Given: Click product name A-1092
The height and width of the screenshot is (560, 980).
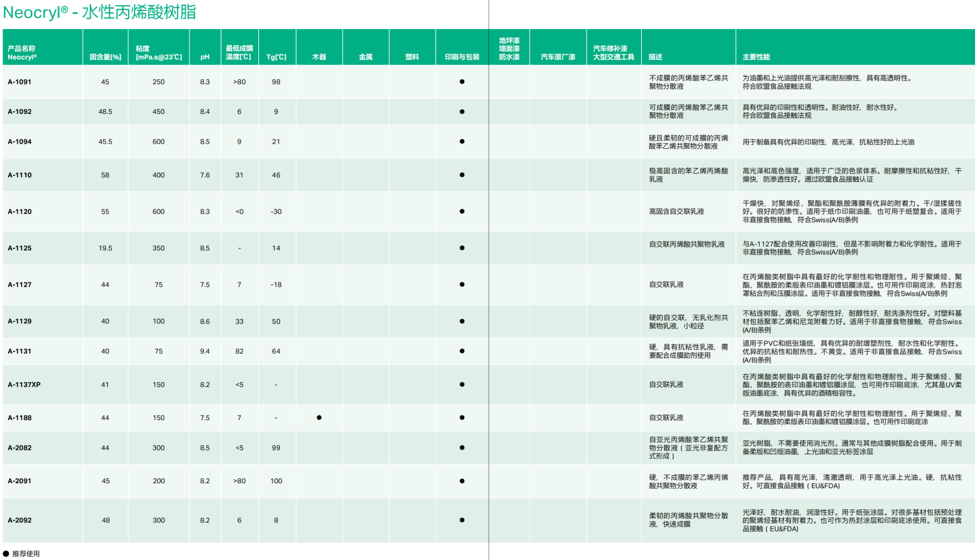Looking at the screenshot, I should coord(20,112).
